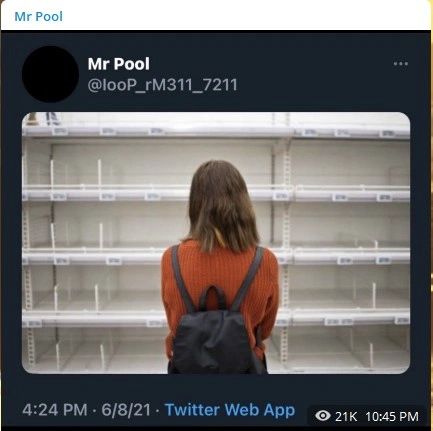Click the Twitter Web App source link
Screen dimensions: 433x431
coord(230,410)
